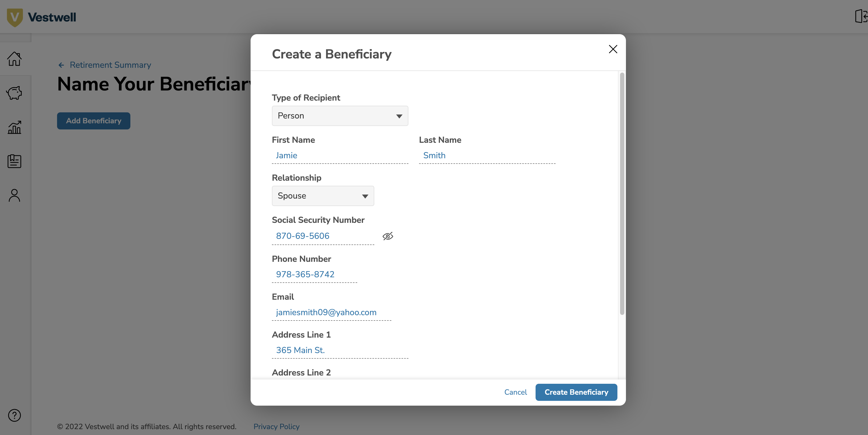The image size is (868, 435).
Task: Change the Relationship dropdown from Spouse
Action: 323,196
